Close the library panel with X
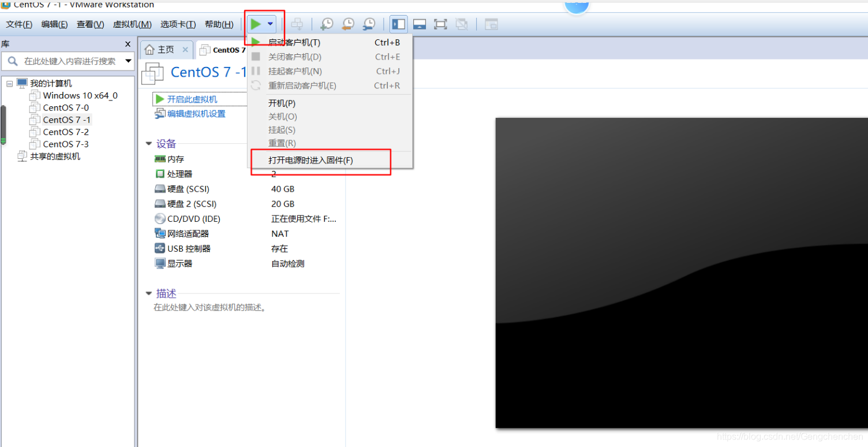Image resolution: width=868 pixels, height=447 pixels. pyautogui.click(x=128, y=44)
